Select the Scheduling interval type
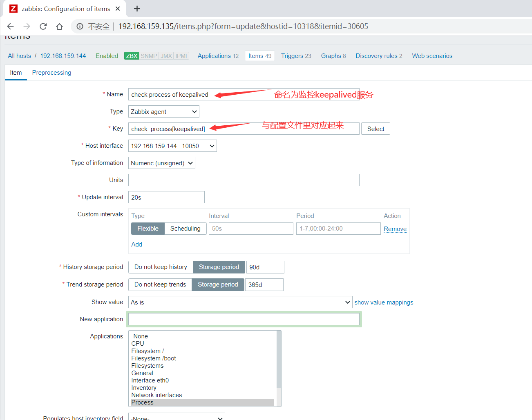This screenshot has height=420, width=532. (186, 229)
